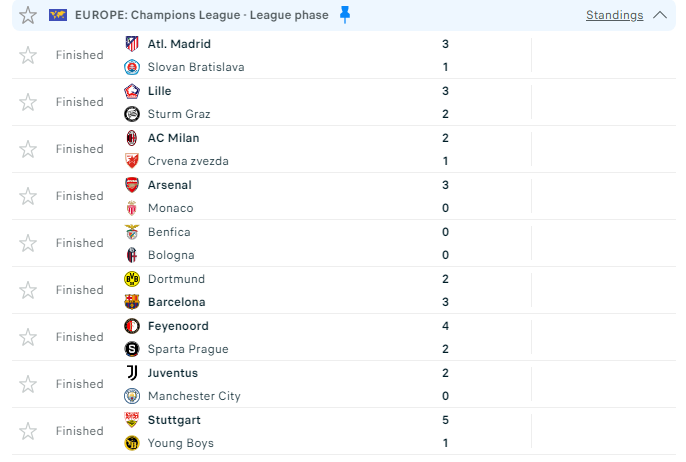Click the Europe flag icon in header
Image resolution: width=686 pixels, height=462 pixels.
(x=58, y=15)
